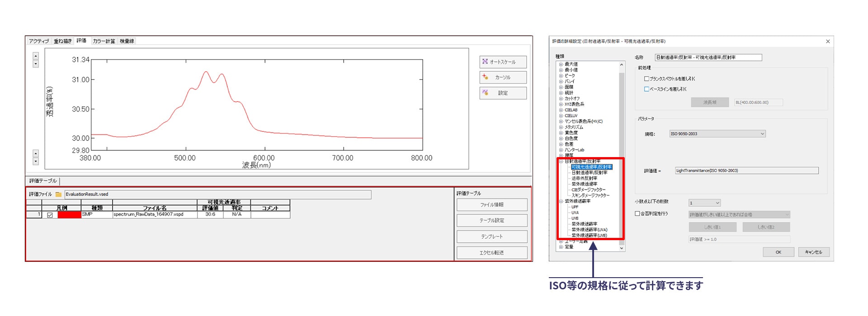
Task: Select スキンダメージファクター in the tree
Action: (x=590, y=195)
